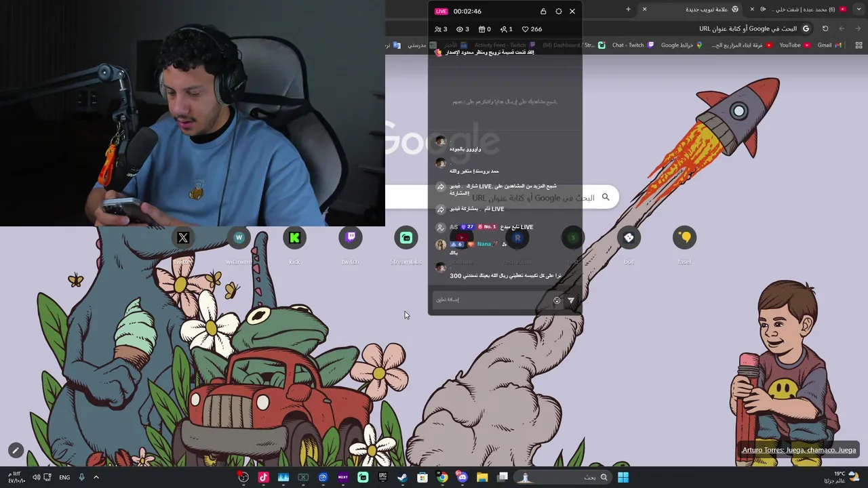Open Epic Games from the taskbar

tap(382, 477)
